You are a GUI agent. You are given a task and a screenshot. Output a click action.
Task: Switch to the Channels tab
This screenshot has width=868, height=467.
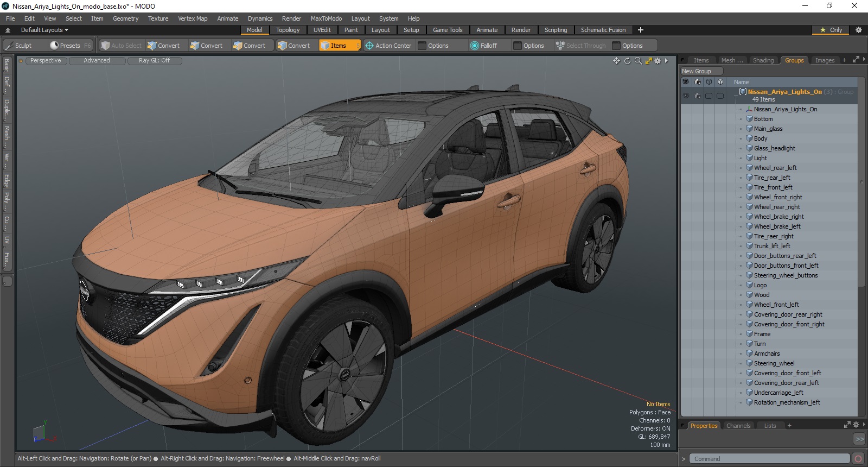(x=738, y=426)
